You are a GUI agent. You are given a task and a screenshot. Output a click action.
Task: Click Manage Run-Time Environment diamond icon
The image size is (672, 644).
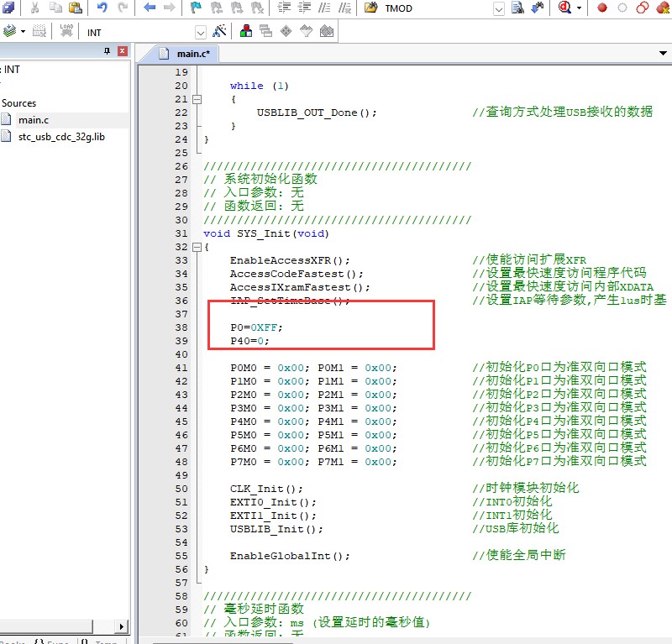pos(286,31)
